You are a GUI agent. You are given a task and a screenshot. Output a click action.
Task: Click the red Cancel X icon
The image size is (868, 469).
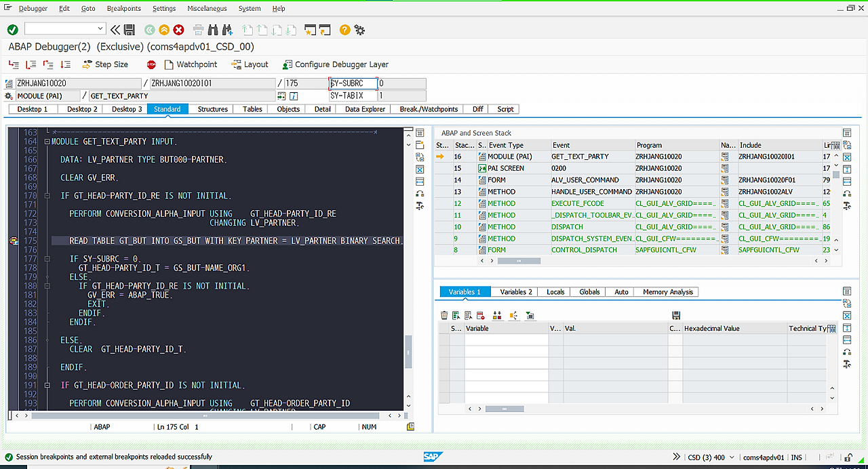pos(179,30)
